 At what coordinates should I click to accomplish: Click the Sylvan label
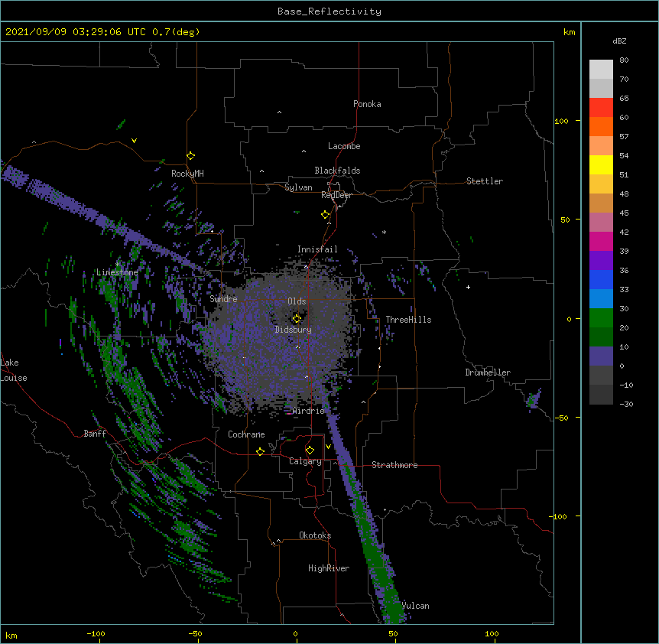pyautogui.click(x=298, y=187)
